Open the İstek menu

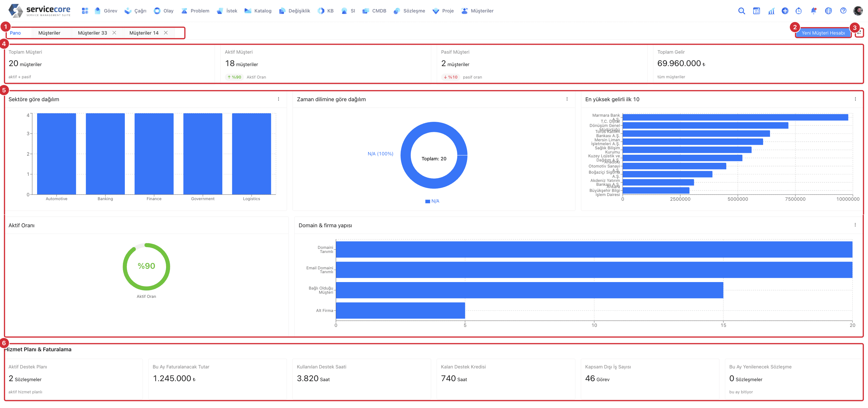227,11
